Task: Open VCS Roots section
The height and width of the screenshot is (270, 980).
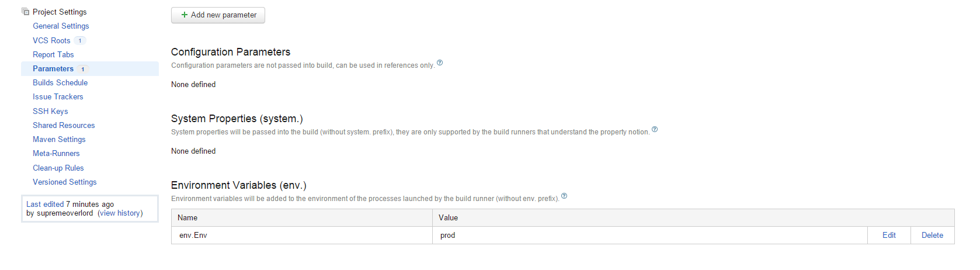Action: click(51, 40)
